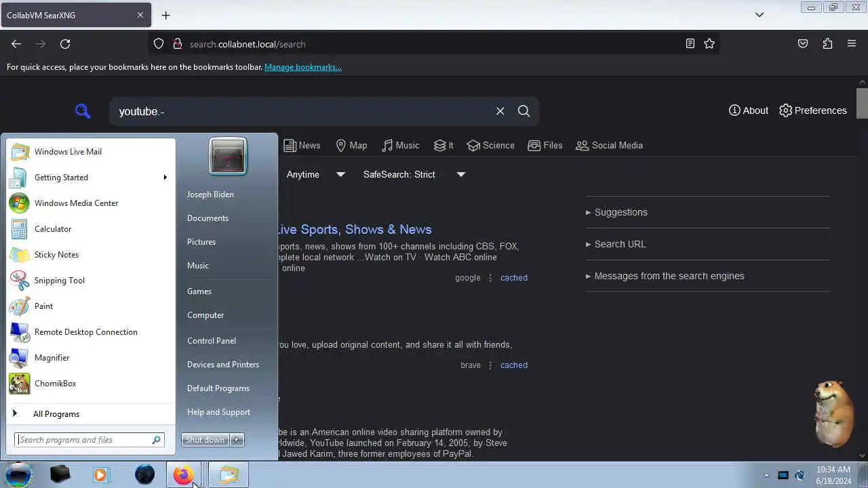Expand All Programs
Image resolution: width=868 pixels, height=488 pixels.
(91, 413)
